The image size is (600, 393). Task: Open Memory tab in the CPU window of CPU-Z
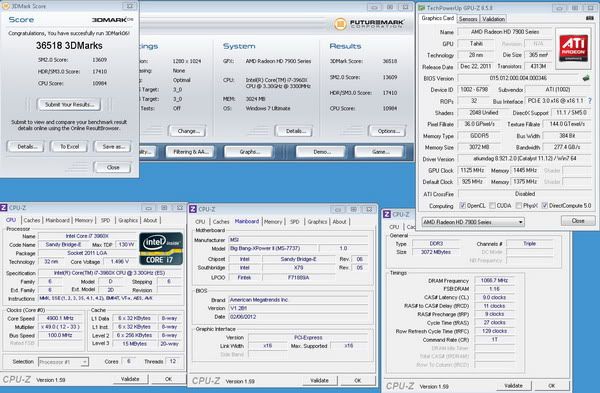click(x=83, y=220)
